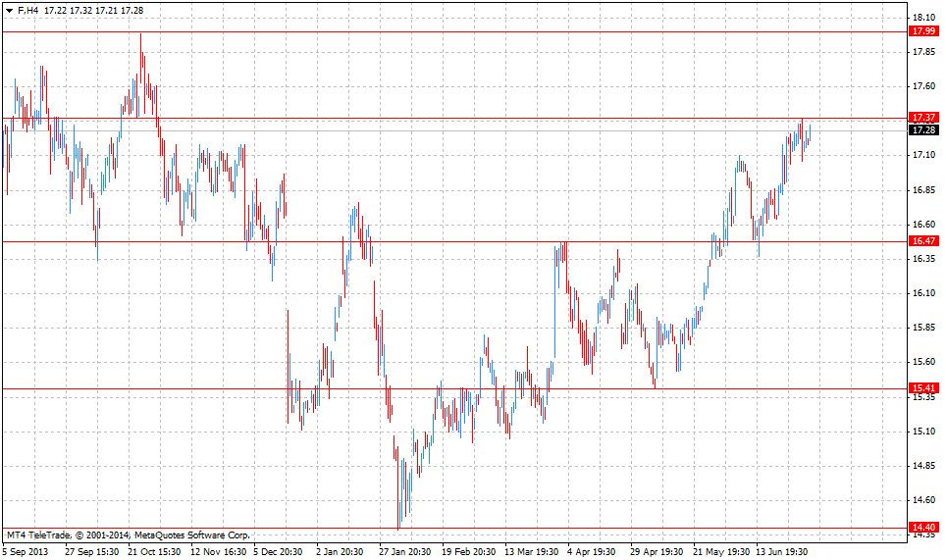
Task: Click the 17.60 price scale value
Action: [923, 86]
